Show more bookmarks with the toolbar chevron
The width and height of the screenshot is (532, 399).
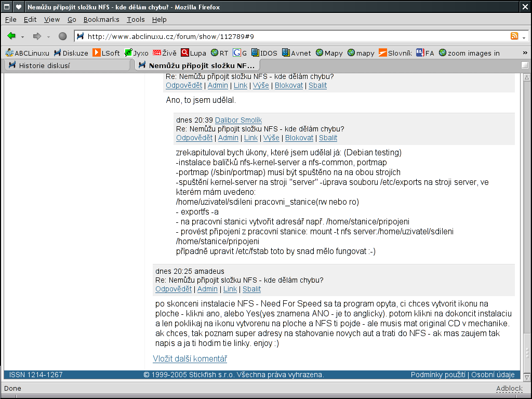pos(524,53)
